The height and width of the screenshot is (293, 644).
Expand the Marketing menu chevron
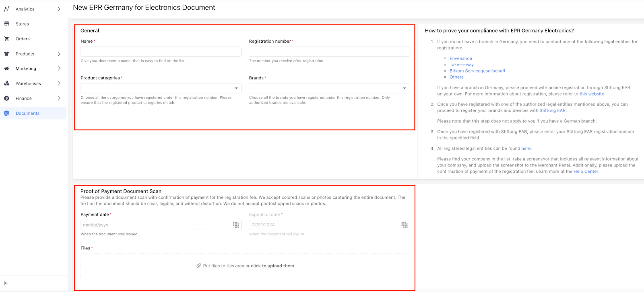pos(59,69)
